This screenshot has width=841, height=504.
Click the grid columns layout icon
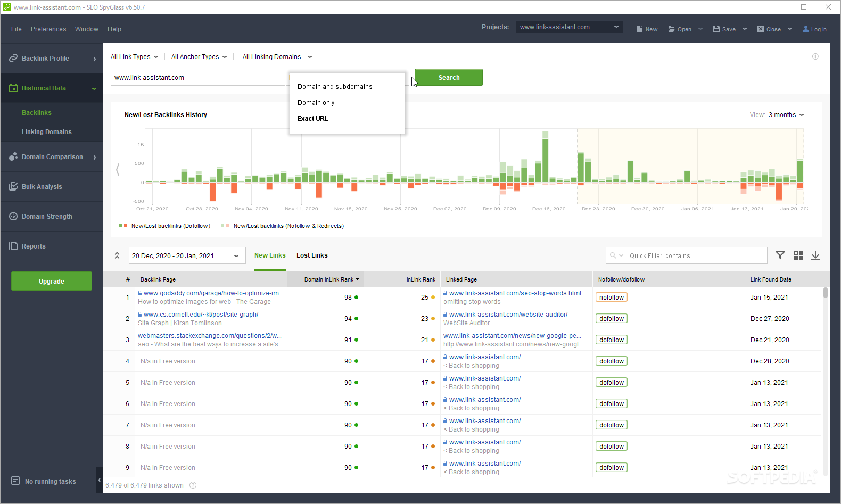click(x=798, y=255)
